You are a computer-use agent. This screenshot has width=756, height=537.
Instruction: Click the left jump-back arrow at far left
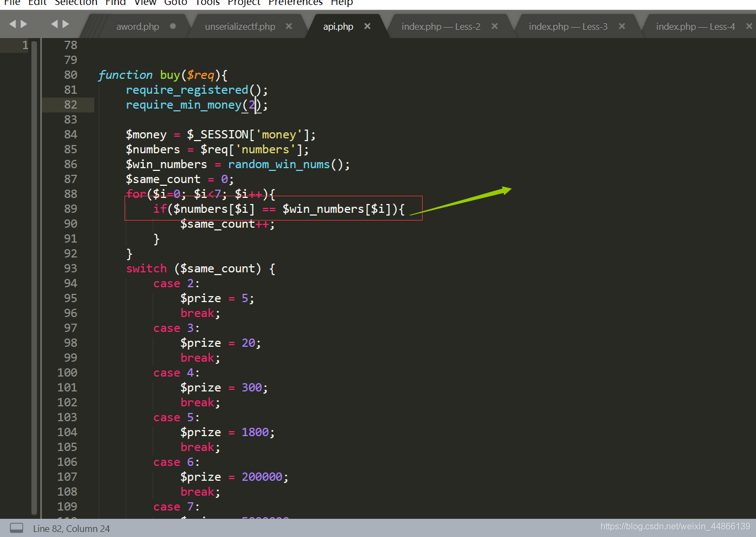point(13,24)
